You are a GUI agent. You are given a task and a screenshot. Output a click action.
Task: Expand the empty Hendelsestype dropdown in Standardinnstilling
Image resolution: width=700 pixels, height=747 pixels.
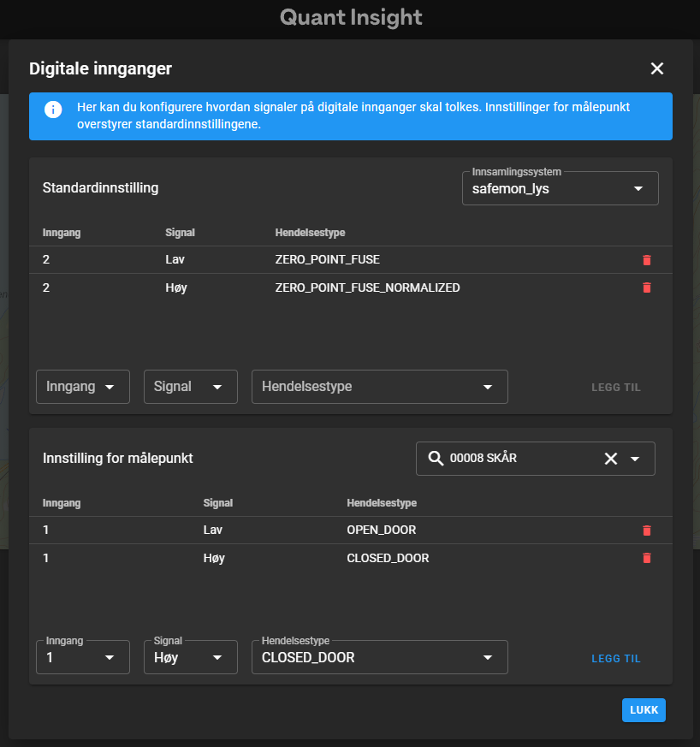379,387
